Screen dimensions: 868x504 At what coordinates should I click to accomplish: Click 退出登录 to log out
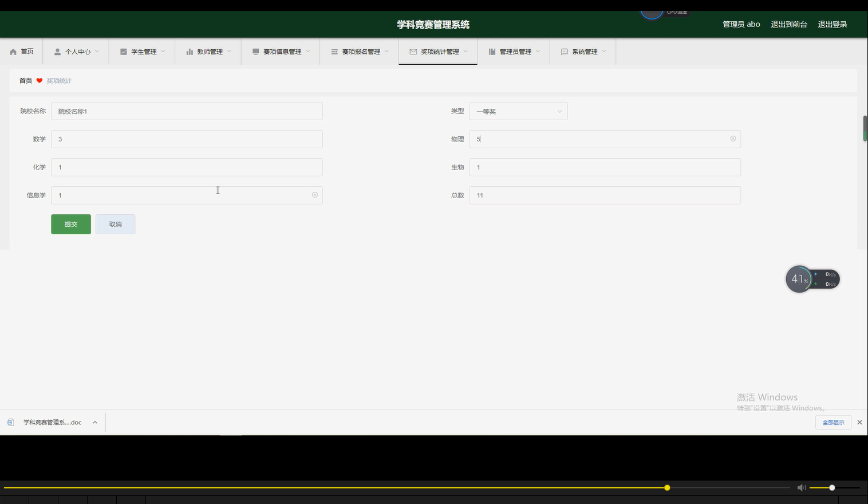[x=832, y=23]
